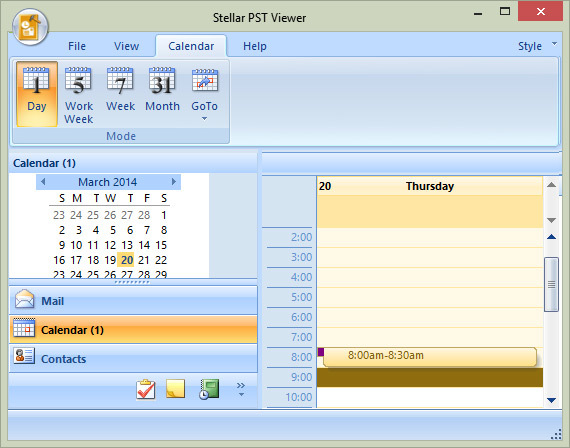Open the Calendar (1) navigation pane
570x448 pixels.
[133, 329]
